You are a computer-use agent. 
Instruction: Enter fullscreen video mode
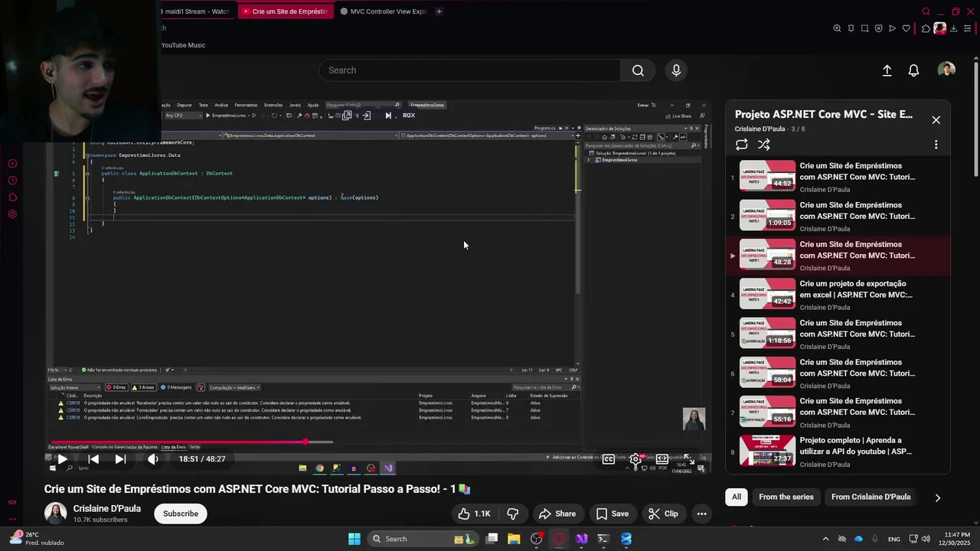[688, 459]
